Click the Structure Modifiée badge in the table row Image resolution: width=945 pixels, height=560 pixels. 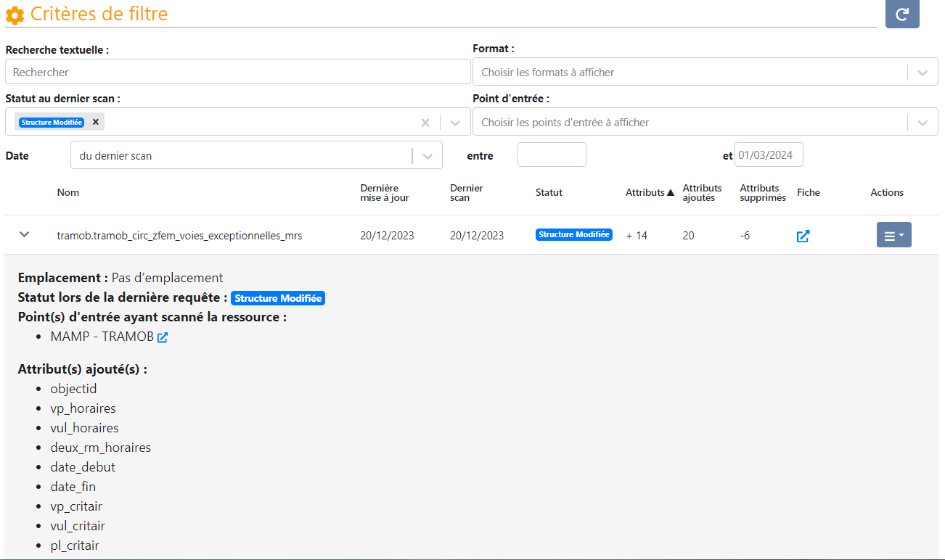[x=574, y=235]
